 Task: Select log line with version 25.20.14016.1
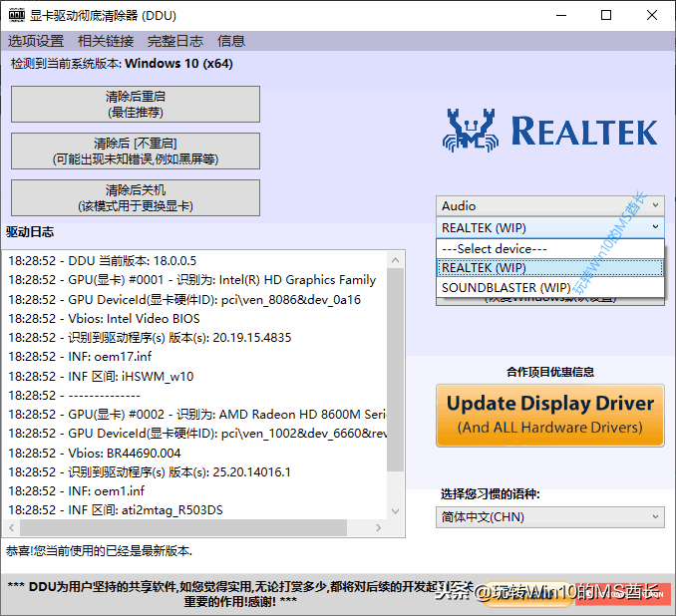(150, 472)
